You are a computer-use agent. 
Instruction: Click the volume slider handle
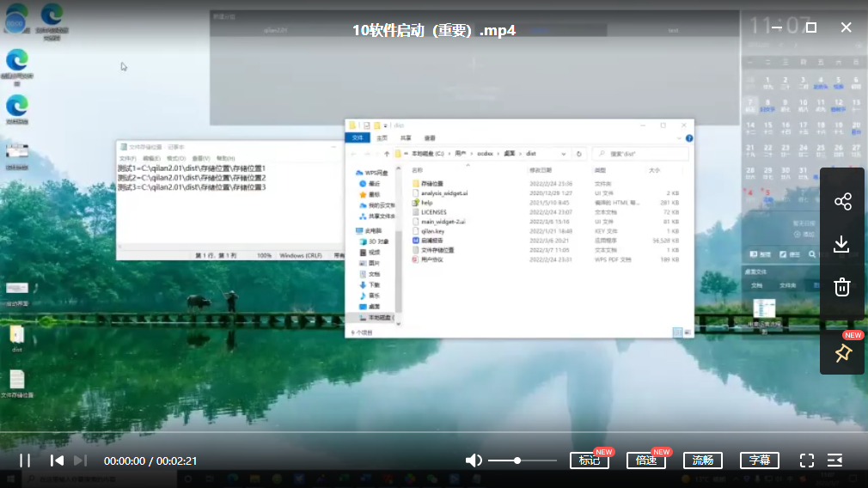(x=517, y=461)
